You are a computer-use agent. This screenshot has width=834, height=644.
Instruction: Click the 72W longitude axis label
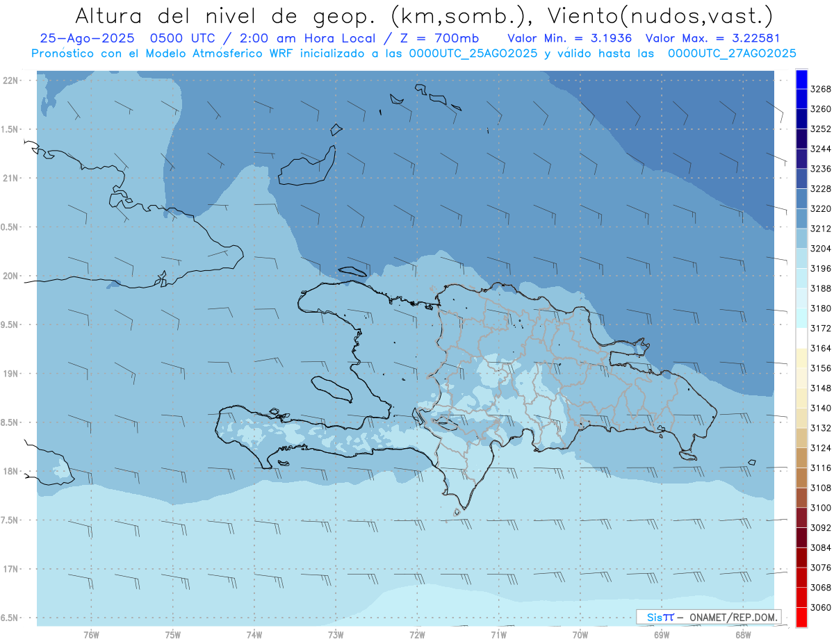coord(417,634)
